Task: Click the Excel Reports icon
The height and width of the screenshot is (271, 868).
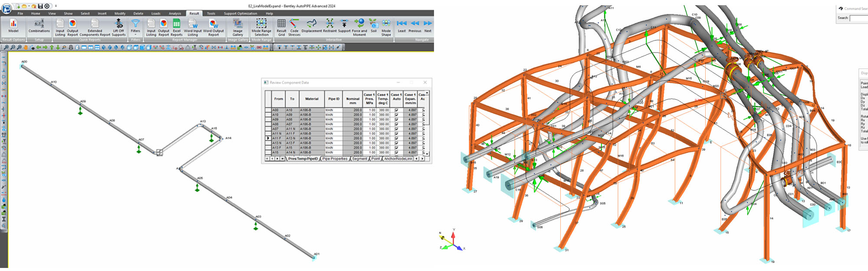Action: pyautogui.click(x=176, y=25)
